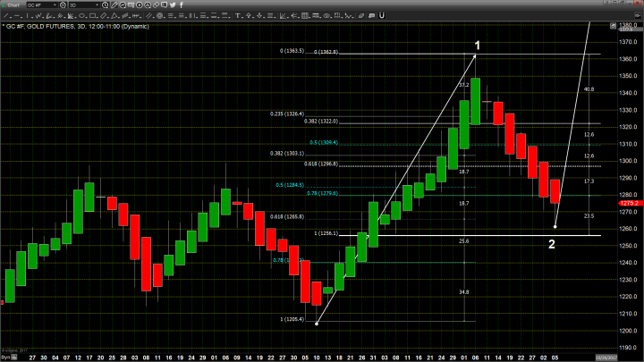
Task: Select the fan lines drawing tool
Action: 71,15
